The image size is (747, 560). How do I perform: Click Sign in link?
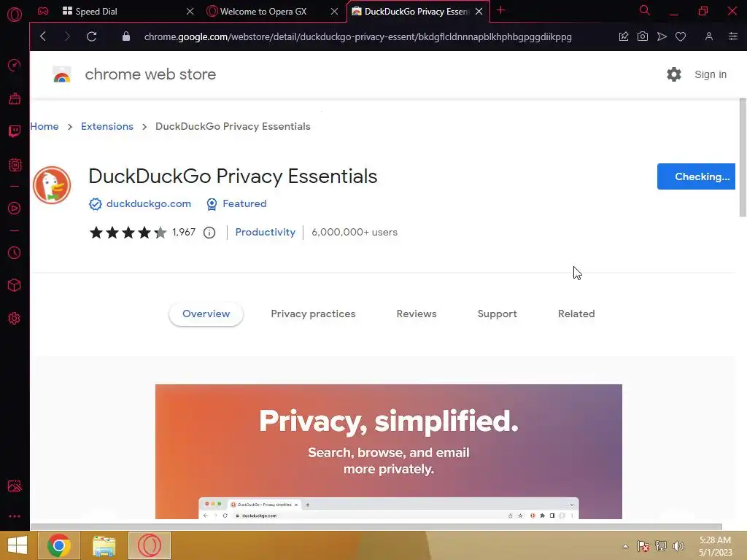click(x=711, y=75)
